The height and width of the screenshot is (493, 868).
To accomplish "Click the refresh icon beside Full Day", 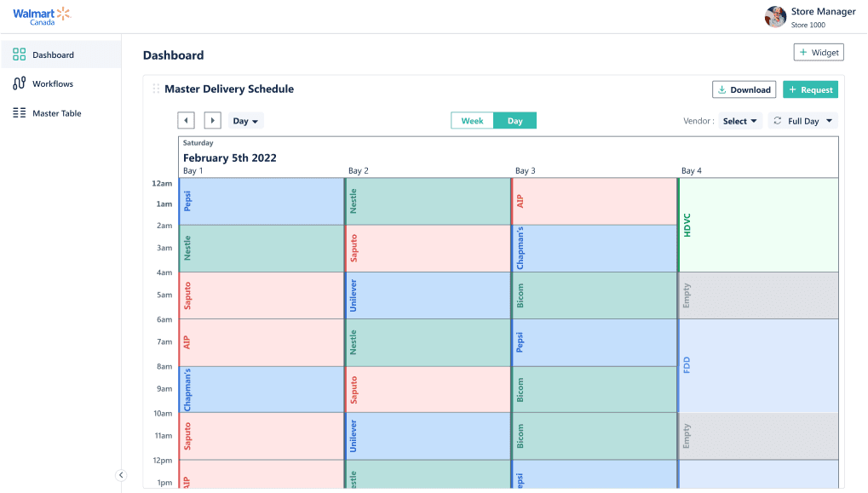I will 778,121.
